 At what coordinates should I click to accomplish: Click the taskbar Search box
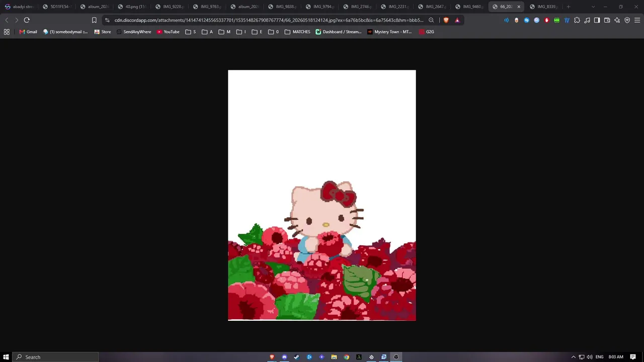55,357
